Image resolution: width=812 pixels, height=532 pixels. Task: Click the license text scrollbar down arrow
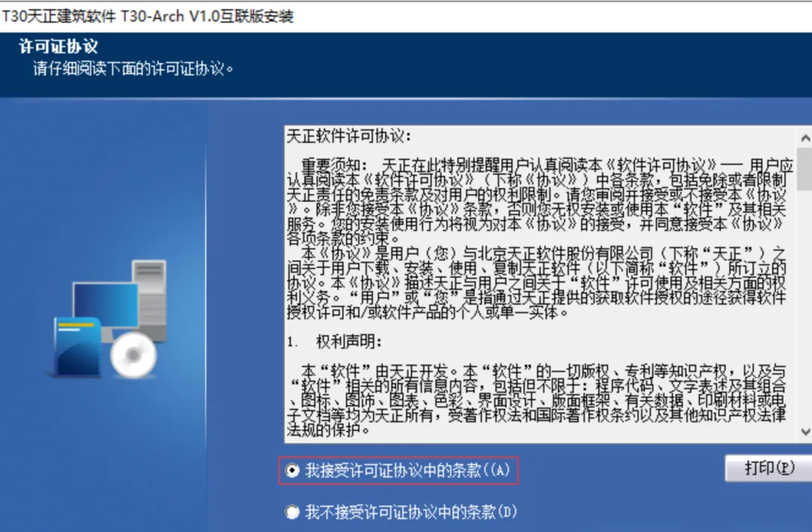[x=804, y=431]
